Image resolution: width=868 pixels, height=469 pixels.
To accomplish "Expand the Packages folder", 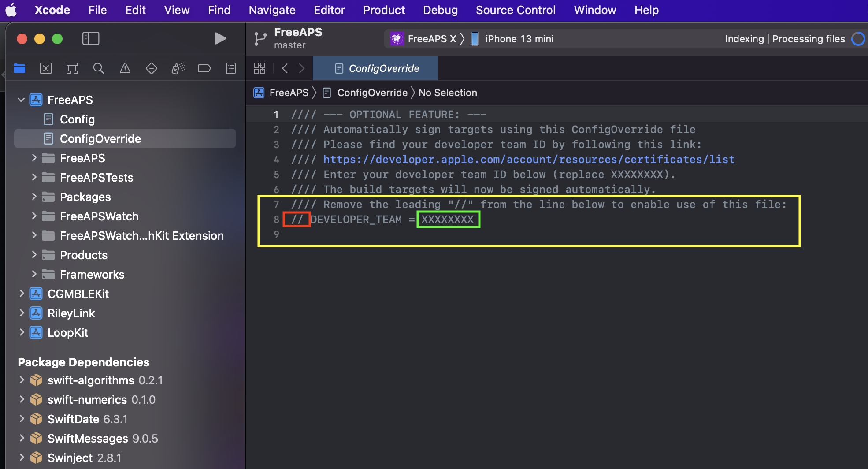I will (34, 197).
